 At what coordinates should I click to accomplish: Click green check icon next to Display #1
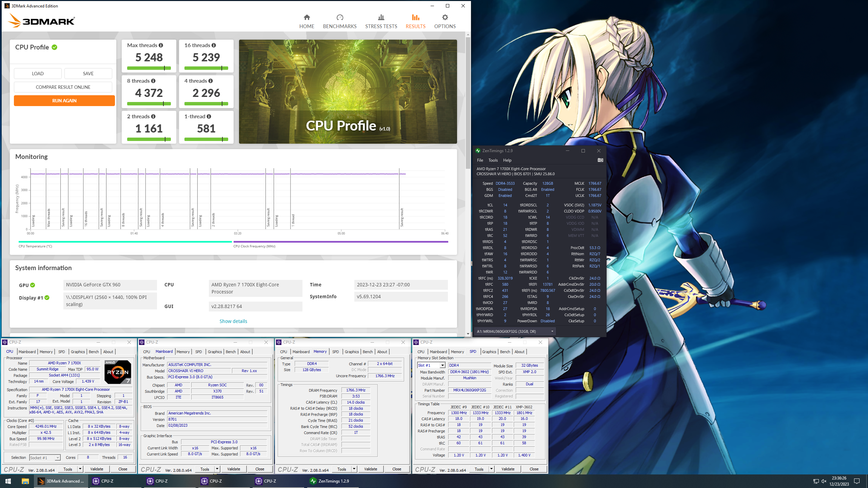[47, 298]
